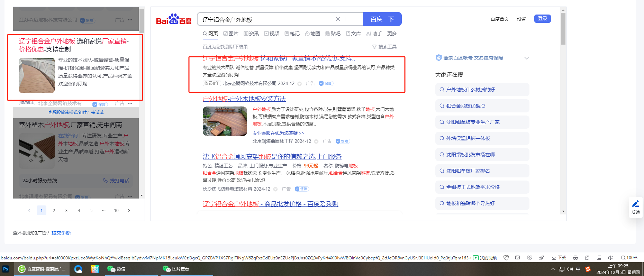Click 拨打电话 in the mobile preview

point(116,181)
